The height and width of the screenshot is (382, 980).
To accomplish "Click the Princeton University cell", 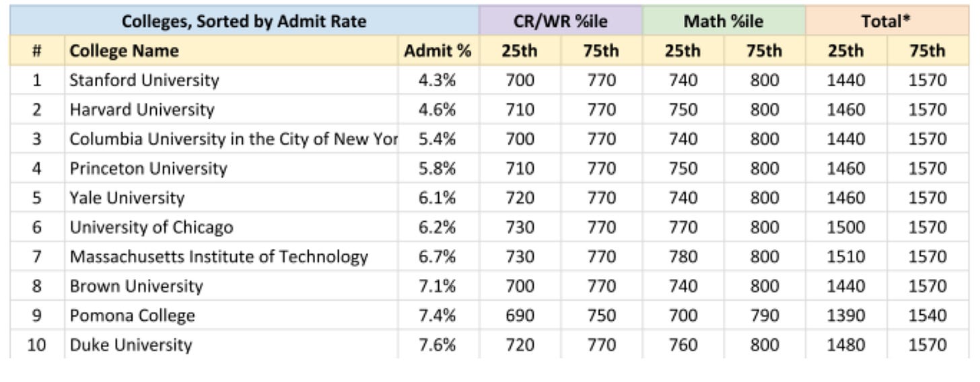I will (x=148, y=169).
